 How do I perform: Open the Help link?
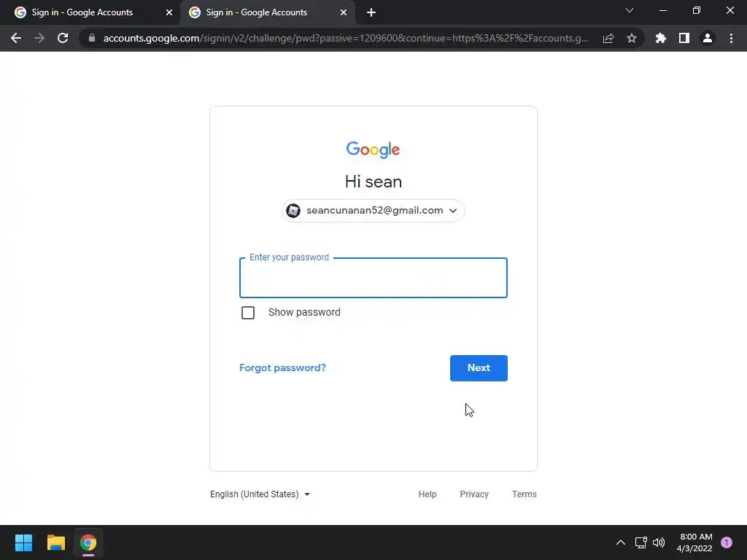(427, 494)
